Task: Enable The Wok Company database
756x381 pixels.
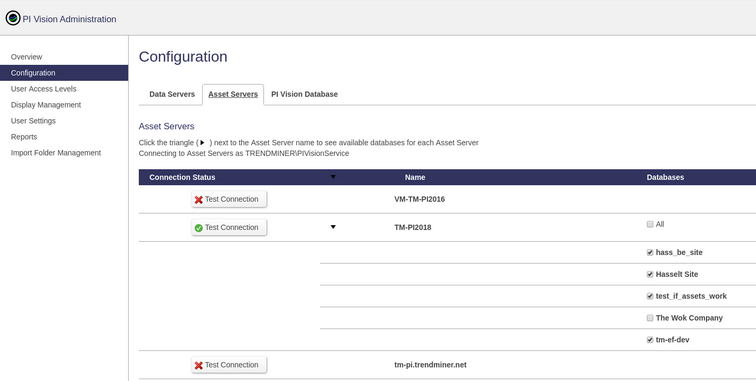Action: [x=650, y=318]
